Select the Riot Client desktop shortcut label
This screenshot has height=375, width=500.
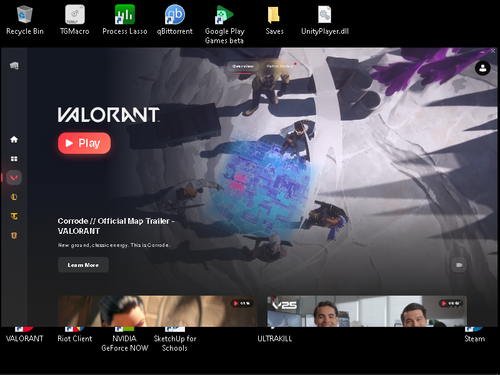point(75,339)
